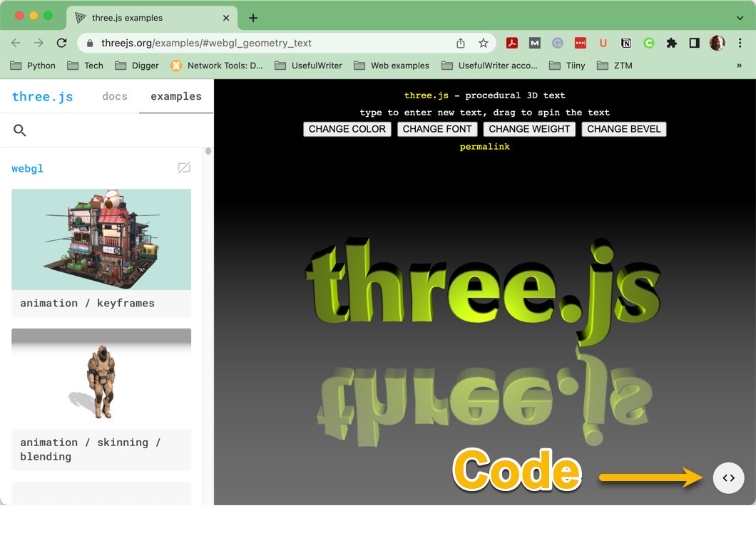Open the Digger bookmarks folder
This screenshot has height=543, width=756.
tap(136, 66)
